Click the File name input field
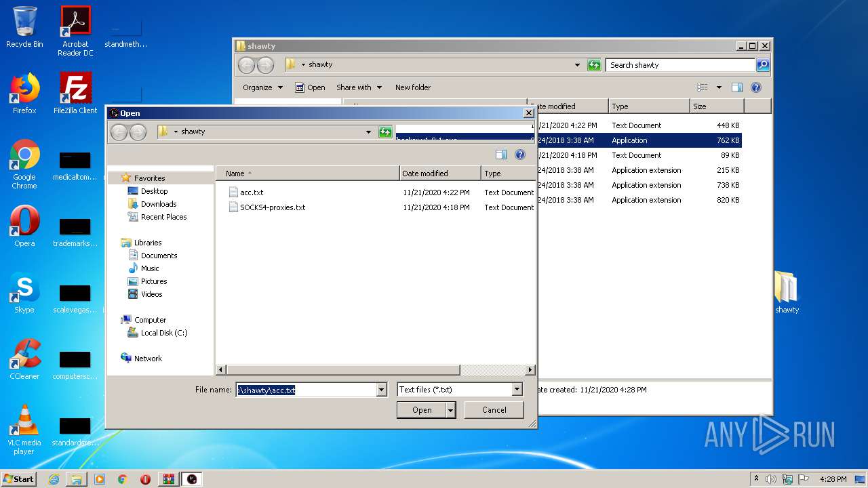The height and width of the screenshot is (488, 868). [x=306, y=390]
